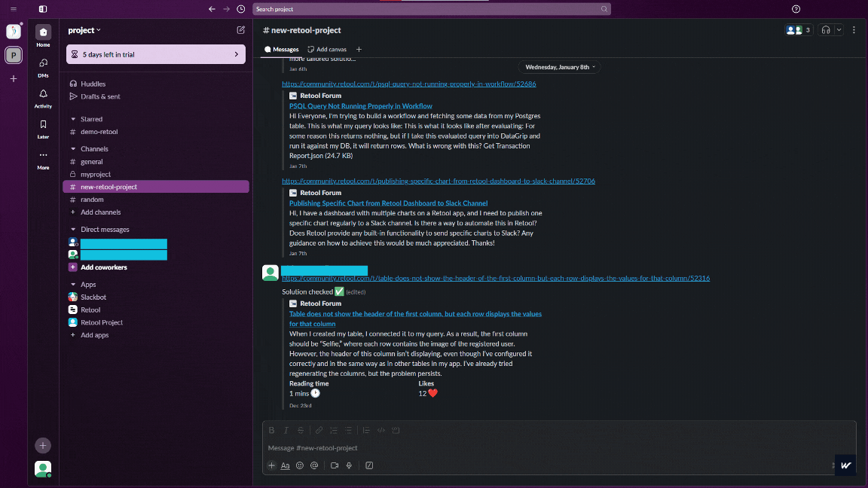Insert blockquote in composer
The image size is (868, 488).
(x=366, y=430)
